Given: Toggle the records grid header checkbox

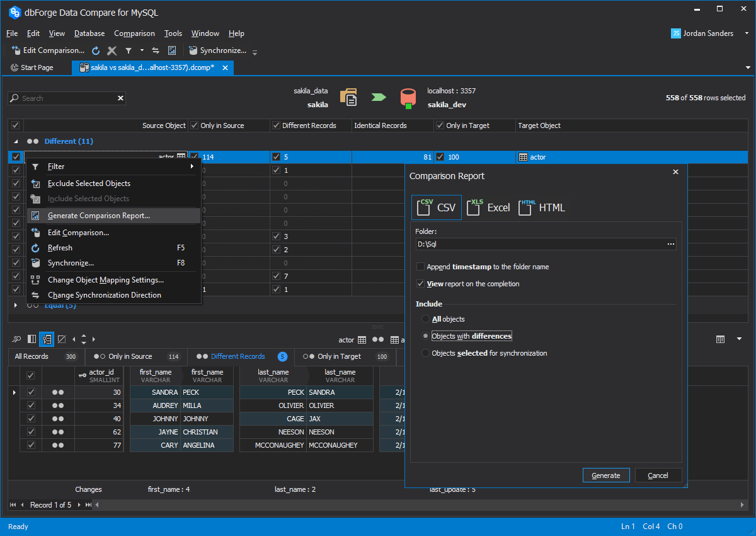Looking at the screenshot, I should pyautogui.click(x=30, y=376).
